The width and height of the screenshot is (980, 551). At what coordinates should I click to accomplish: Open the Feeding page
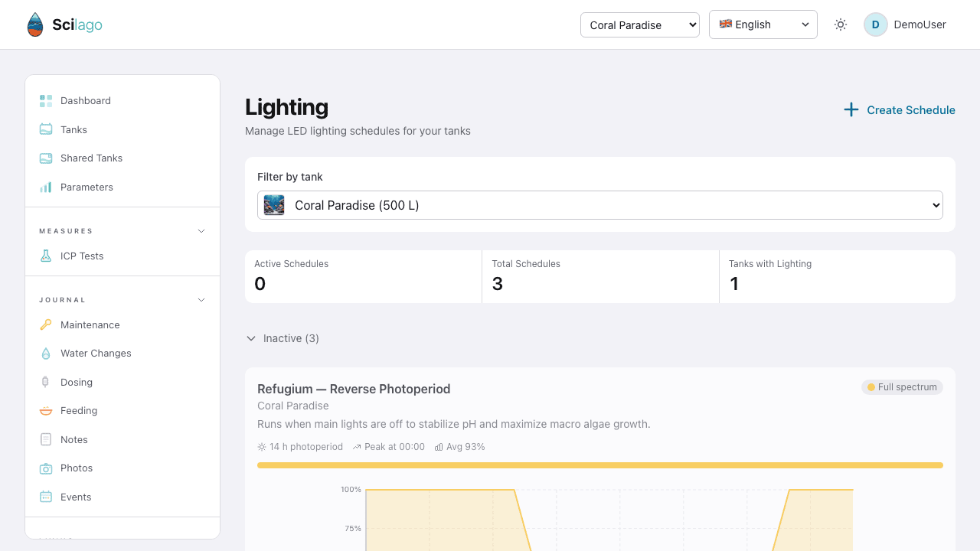122,411
